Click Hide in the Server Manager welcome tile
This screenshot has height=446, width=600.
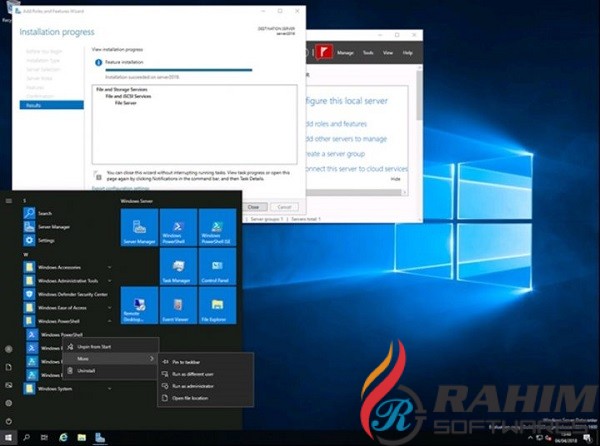tap(395, 179)
